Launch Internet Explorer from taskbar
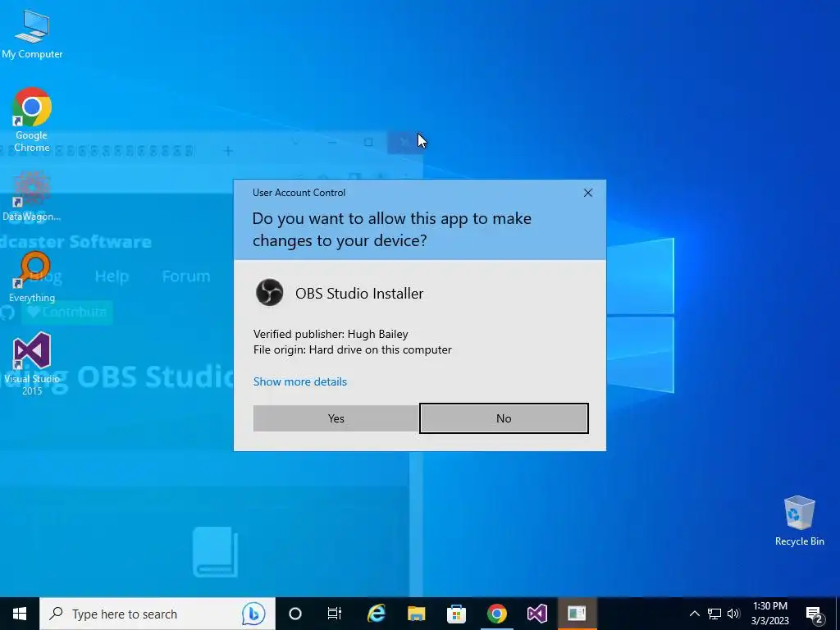Screen dimensions: 840x630 (377, 614)
